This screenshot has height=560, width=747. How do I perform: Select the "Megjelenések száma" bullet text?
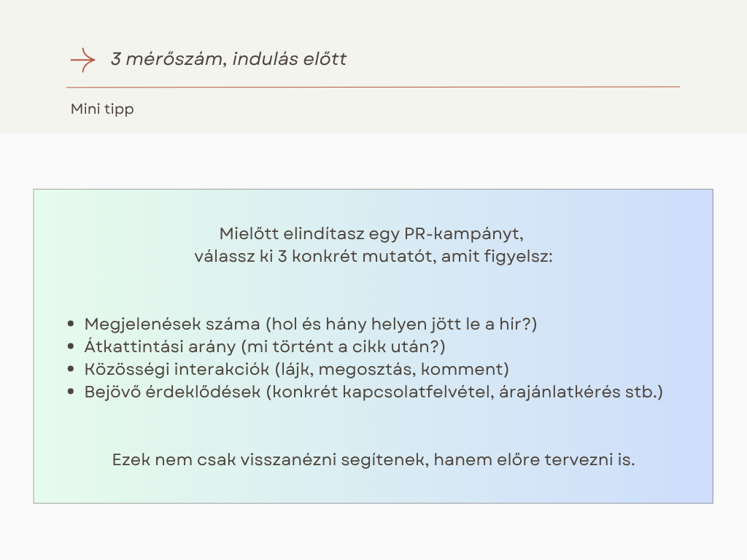(172, 324)
